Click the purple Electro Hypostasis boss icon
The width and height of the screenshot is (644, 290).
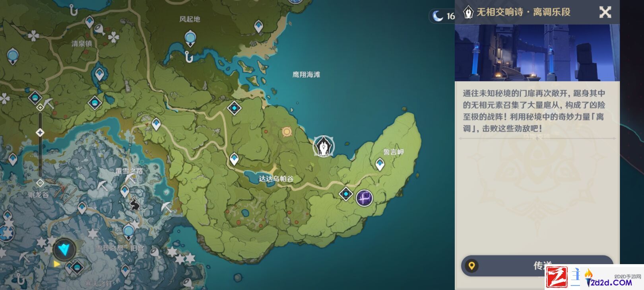364,198
